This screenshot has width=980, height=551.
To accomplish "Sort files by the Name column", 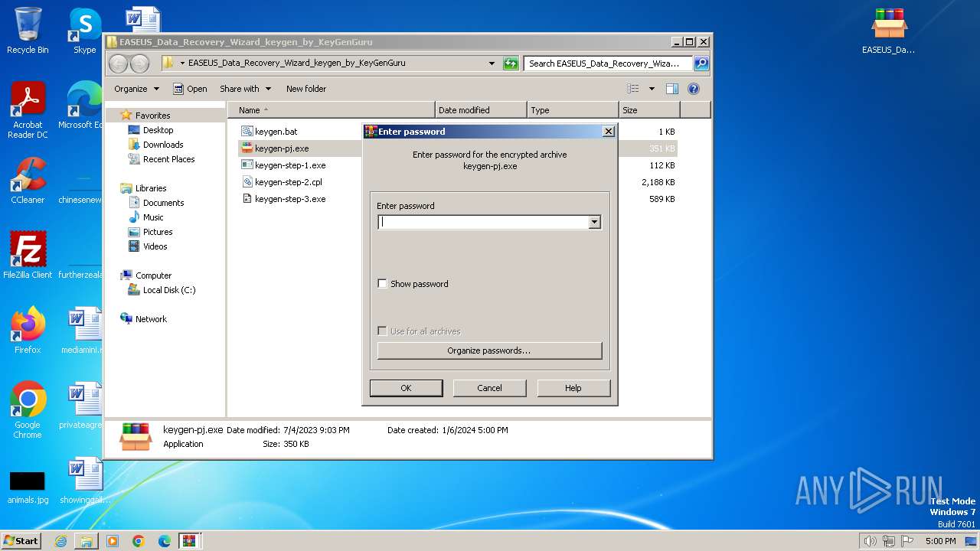I will pyautogui.click(x=332, y=110).
